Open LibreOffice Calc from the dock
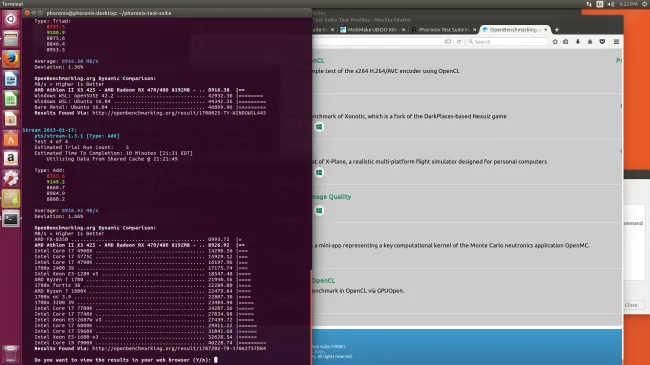Viewport: 650px width, 365px height. pyautogui.click(x=11, y=99)
